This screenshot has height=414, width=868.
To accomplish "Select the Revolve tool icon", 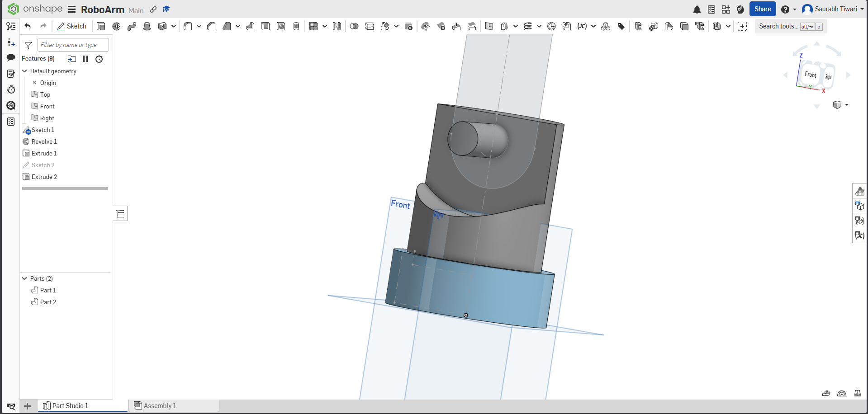I will (116, 26).
